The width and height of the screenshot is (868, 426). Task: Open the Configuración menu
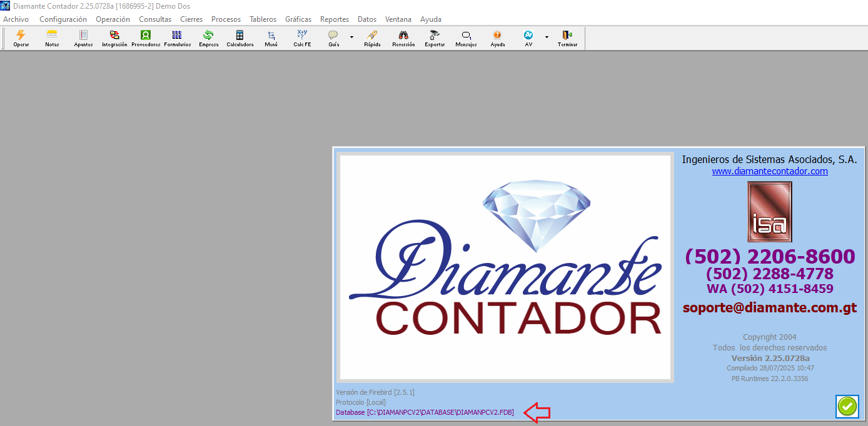pyautogui.click(x=63, y=19)
